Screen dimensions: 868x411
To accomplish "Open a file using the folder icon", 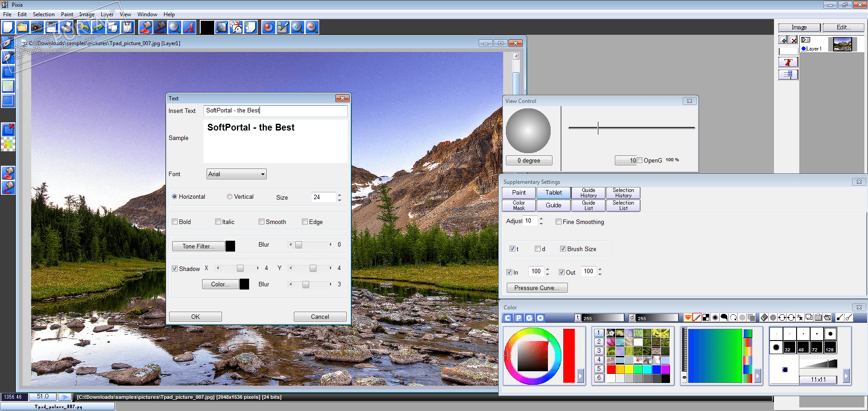I will (22, 28).
